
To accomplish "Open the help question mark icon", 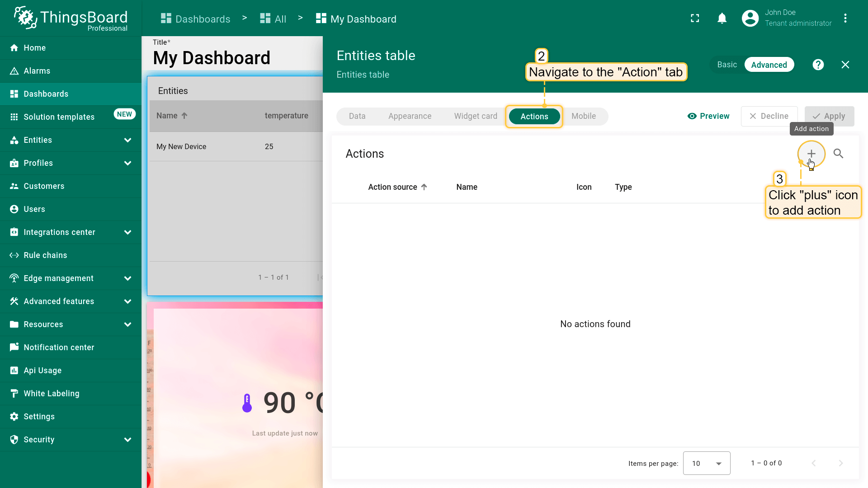I will (x=818, y=65).
